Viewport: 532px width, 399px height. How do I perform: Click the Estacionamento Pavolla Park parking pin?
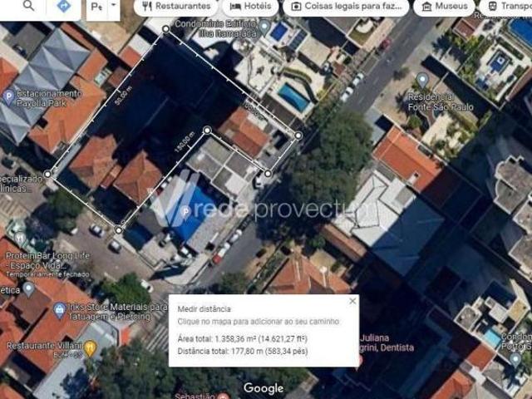click(8, 97)
